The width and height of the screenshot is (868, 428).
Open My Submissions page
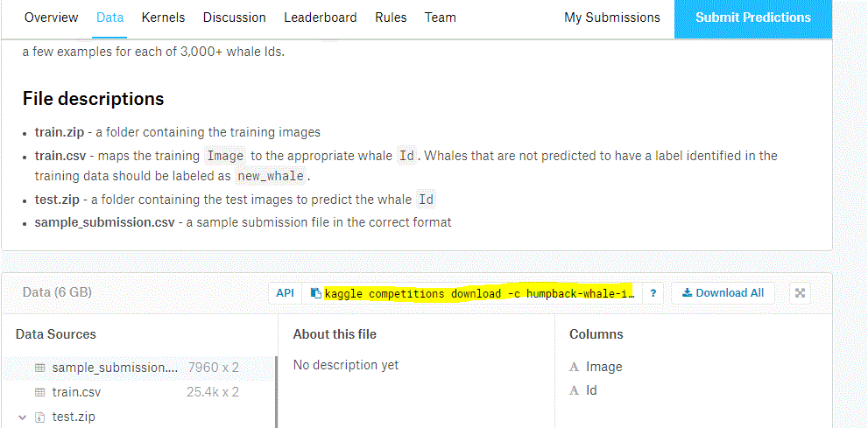(x=612, y=18)
